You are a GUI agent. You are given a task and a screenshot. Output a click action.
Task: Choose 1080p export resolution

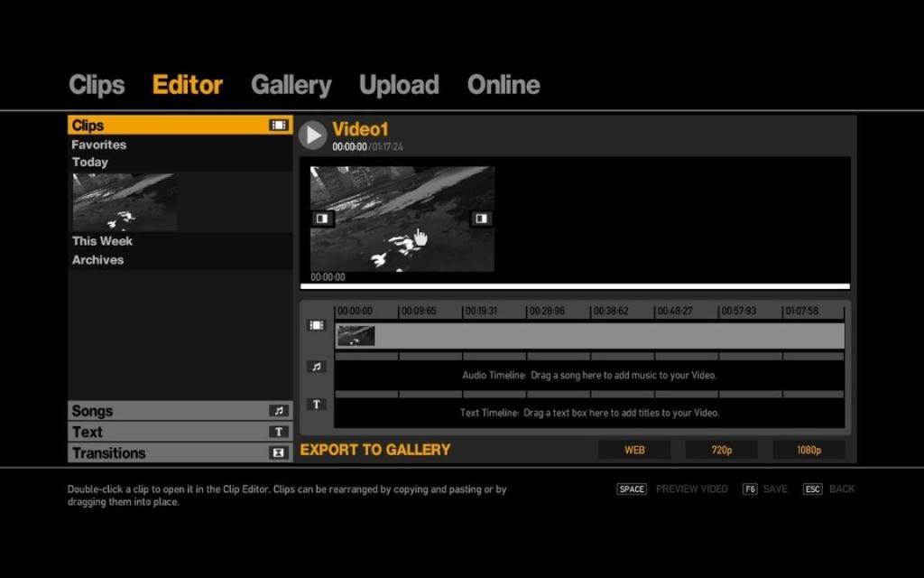click(808, 450)
